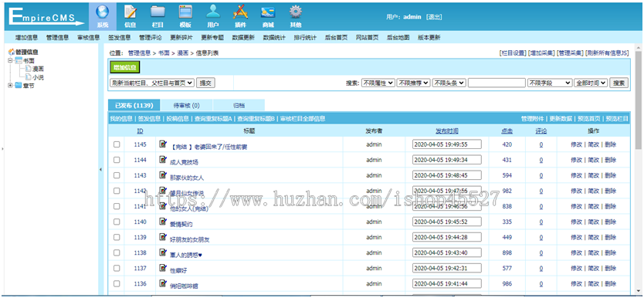Click the edit icon on row 1140
The height and width of the screenshot is (298, 644).
(x=163, y=222)
